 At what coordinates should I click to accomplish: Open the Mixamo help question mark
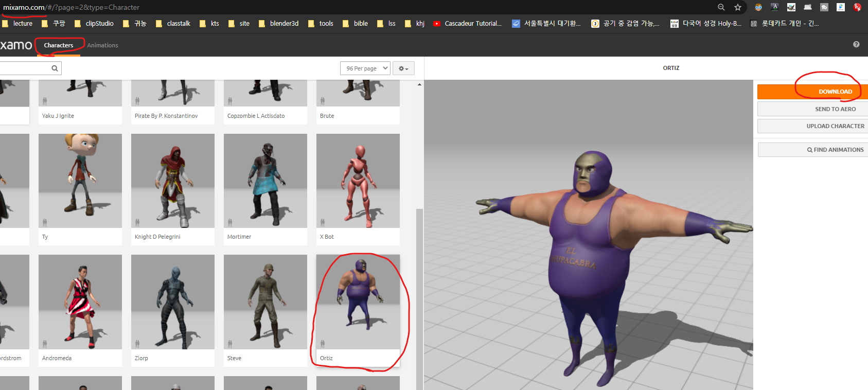click(x=856, y=44)
